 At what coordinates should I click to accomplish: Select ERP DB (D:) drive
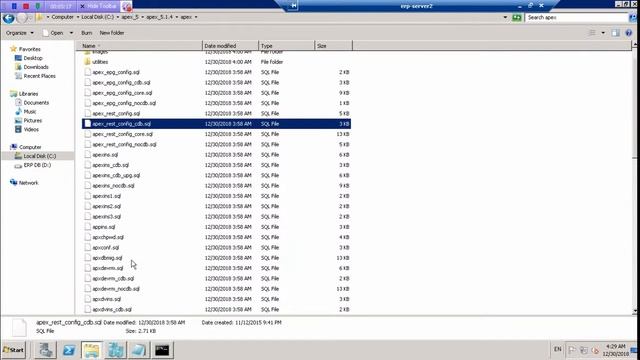[x=37, y=165]
